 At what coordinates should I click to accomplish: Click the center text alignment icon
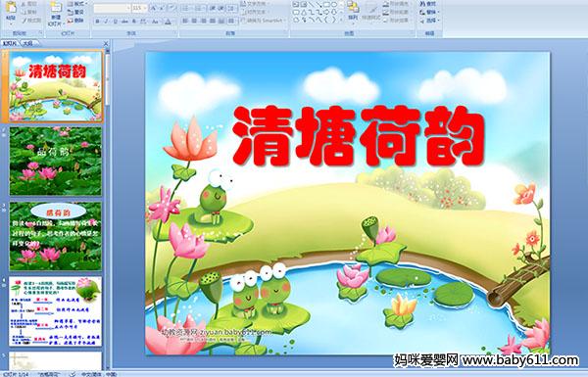pos(194,21)
